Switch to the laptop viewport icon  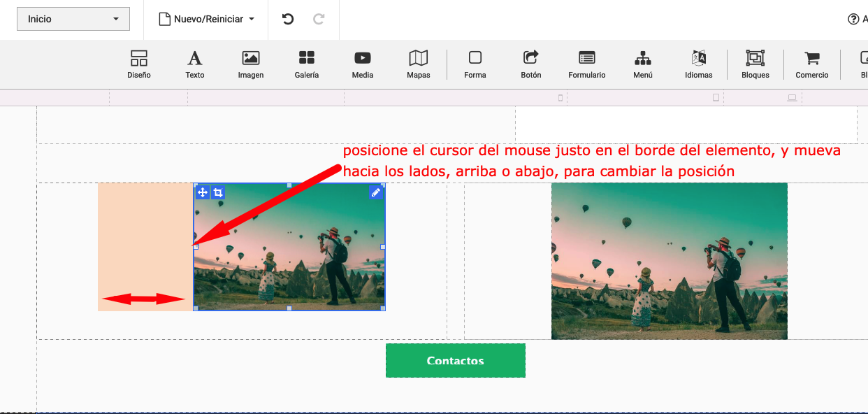tap(792, 98)
